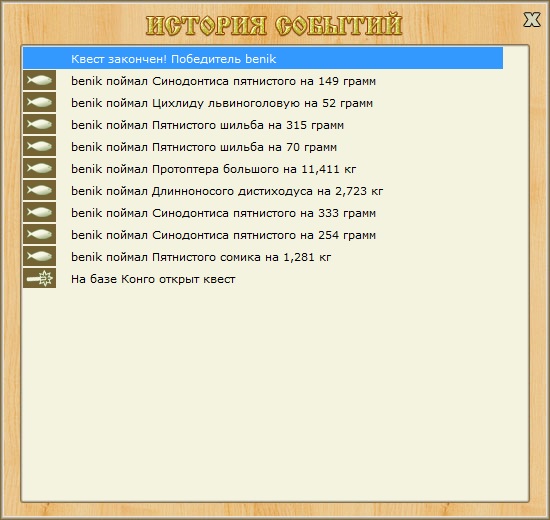Select text Пятнистого шильба на 315 грамм
Image resolution: width=550 pixels, height=520 pixels.
(248, 125)
